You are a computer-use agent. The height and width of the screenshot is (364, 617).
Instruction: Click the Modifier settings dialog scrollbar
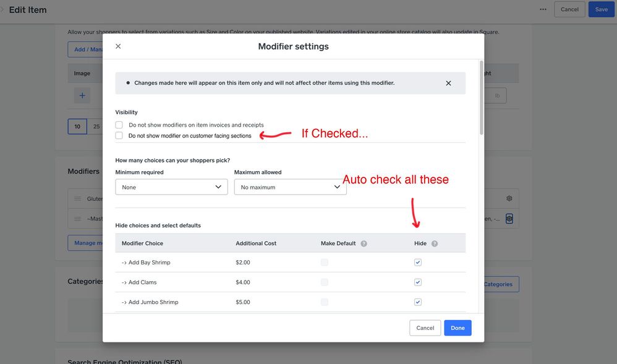[x=481, y=99]
